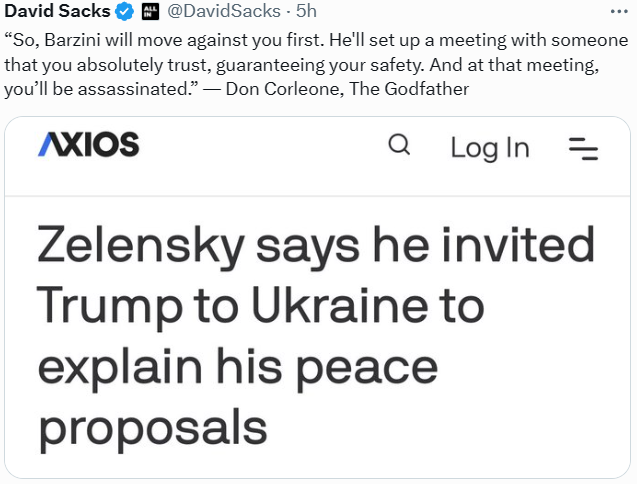Open David Sacks' profile via display name
This screenshot has width=637, height=484.
(x=56, y=13)
